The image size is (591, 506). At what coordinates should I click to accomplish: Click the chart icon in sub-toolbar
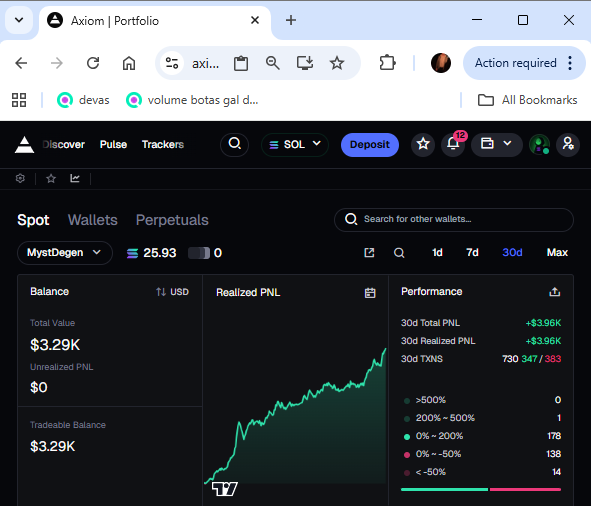pos(75,178)
